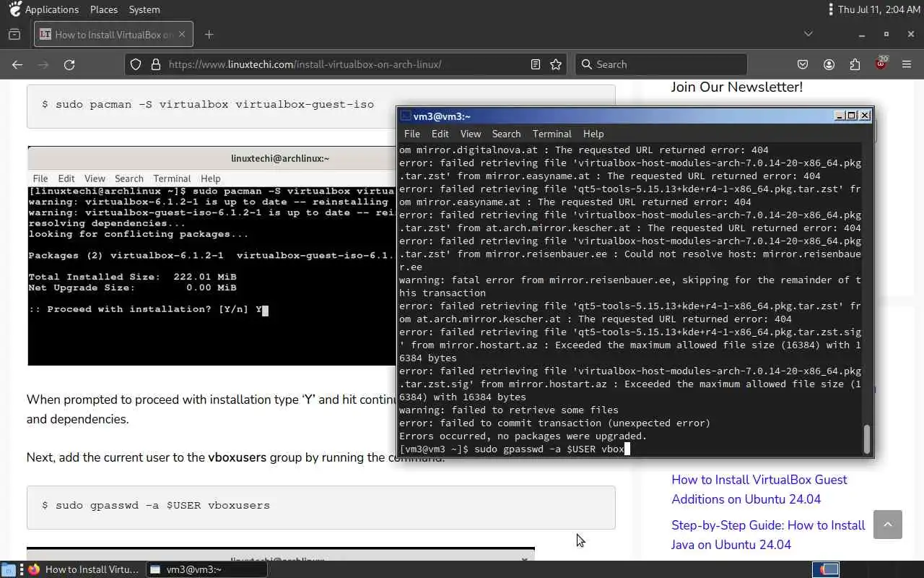Click 'Errors occurred, no packages were upgraded' line
The image size is (924, 578).
(523, 436)
